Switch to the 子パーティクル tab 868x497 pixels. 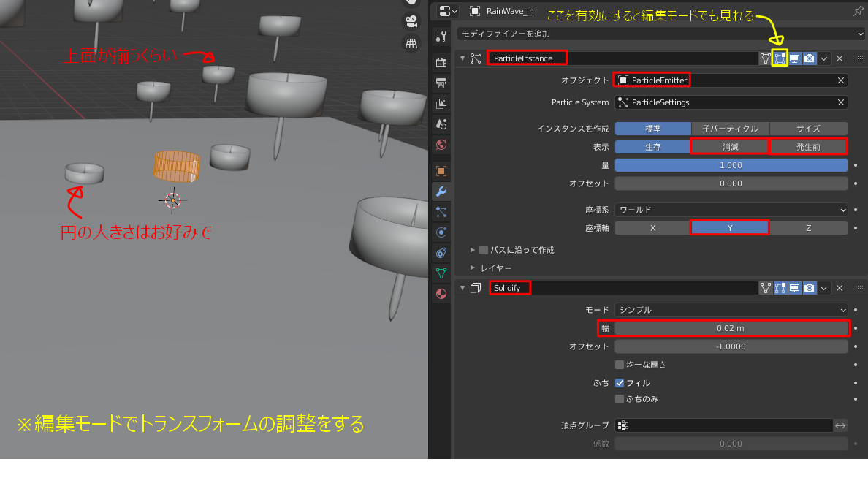[731, 128]
